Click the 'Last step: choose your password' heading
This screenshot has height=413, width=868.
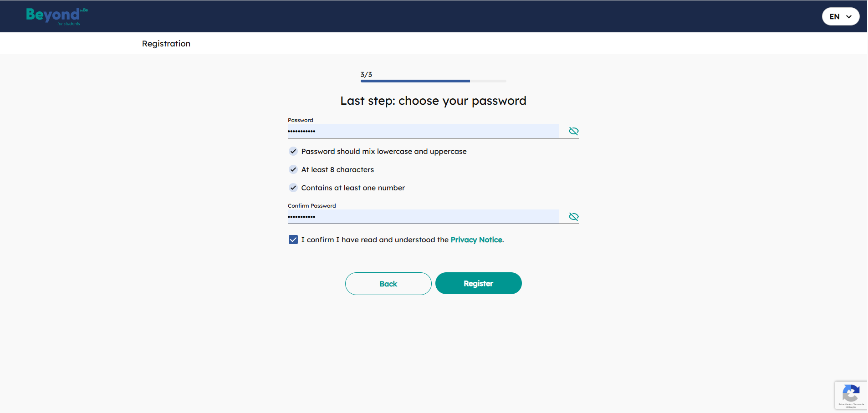coord(433,101)
